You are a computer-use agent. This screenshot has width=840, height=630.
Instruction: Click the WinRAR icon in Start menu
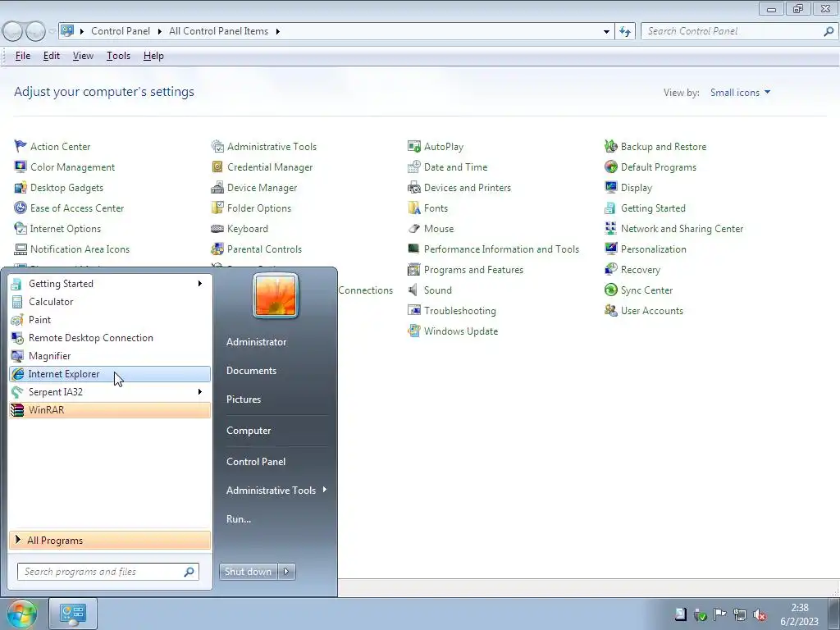tap(17, 410)
